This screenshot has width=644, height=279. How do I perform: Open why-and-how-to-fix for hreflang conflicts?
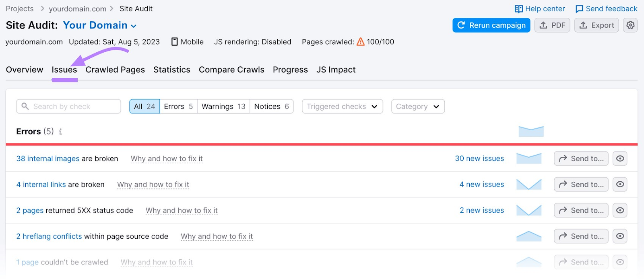point(217,236)
